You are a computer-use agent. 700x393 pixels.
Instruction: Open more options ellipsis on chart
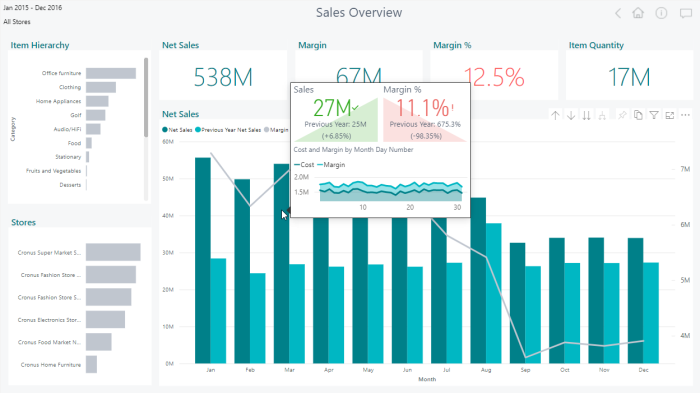[x=686, y=115]
